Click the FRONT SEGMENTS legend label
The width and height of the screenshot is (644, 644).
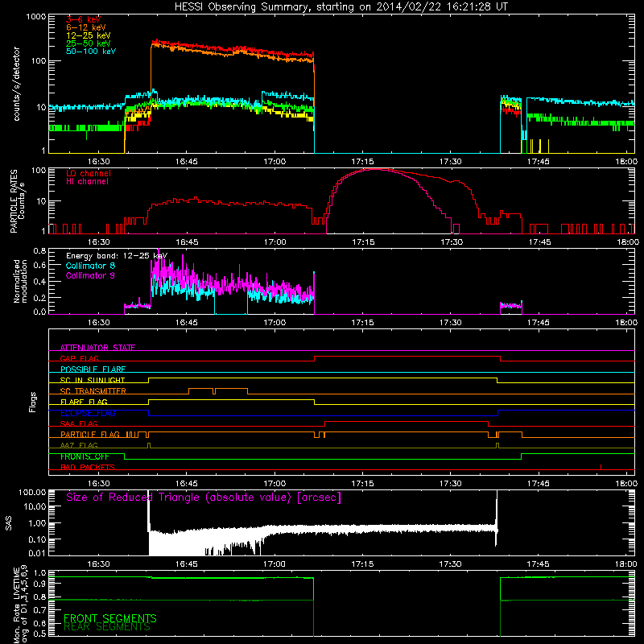[x=110, y=618]
